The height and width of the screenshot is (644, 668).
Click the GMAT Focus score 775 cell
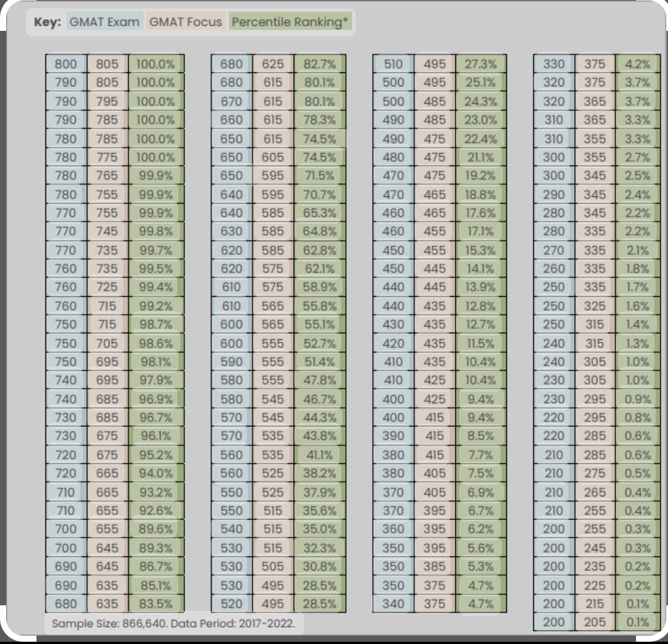click(x=107, y=157)
